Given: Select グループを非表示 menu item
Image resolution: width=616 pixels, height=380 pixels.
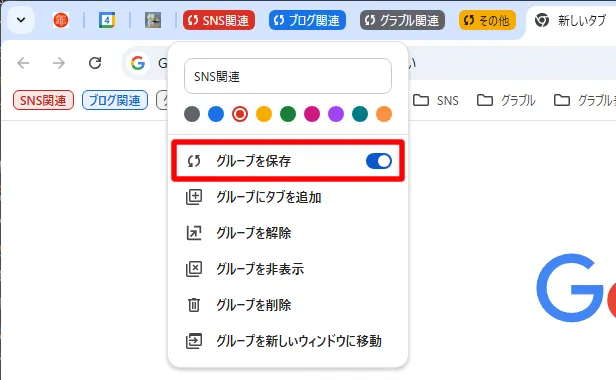Looking at the screenshot, I should 288,269.
